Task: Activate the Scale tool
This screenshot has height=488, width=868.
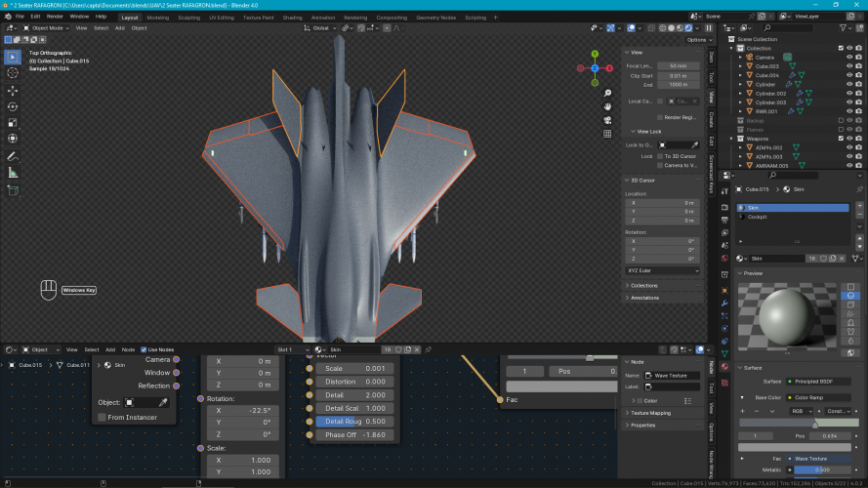Action: pyautogui.click(x=12, y=122)
